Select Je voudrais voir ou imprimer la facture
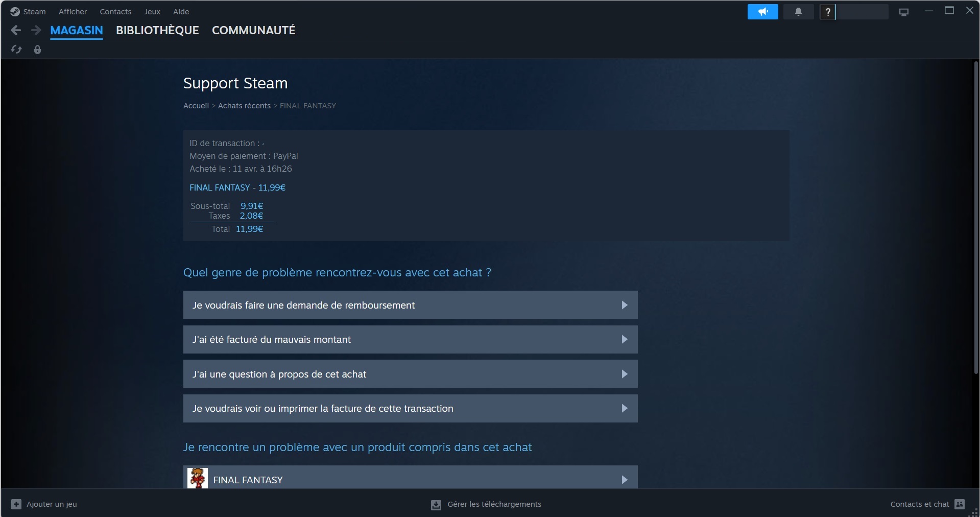This screenshot has width=980, height=517. pyautogui.click(x=410, y=408)
